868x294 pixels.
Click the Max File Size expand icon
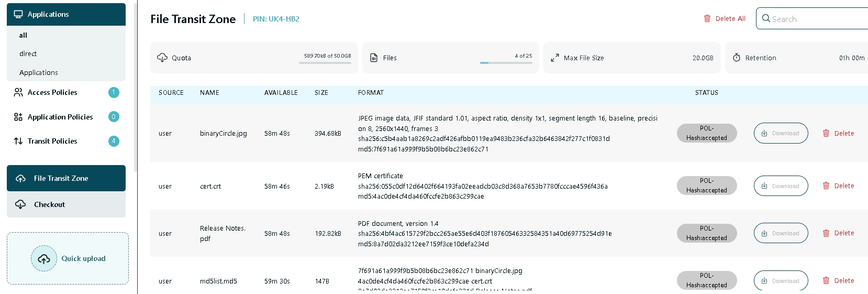(x=555, y=58)
